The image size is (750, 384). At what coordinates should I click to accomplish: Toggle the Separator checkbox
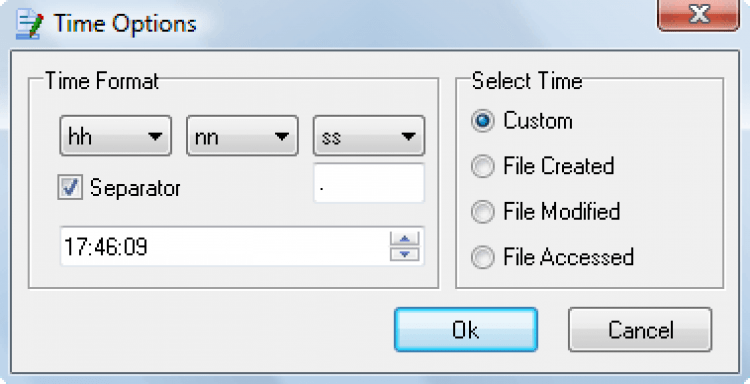point(70,187)
